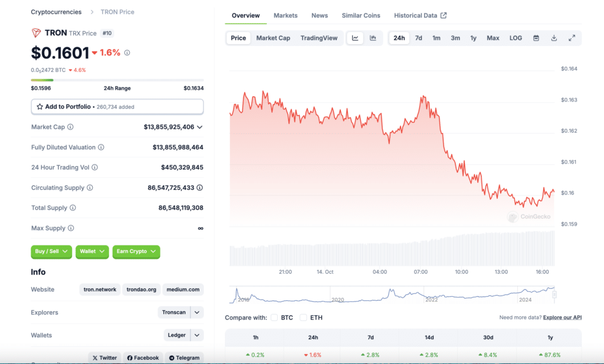This screenshot has height=364, width=604.
Task: Expand chart to fullscreen icon
Action: (x=572, y=38)
